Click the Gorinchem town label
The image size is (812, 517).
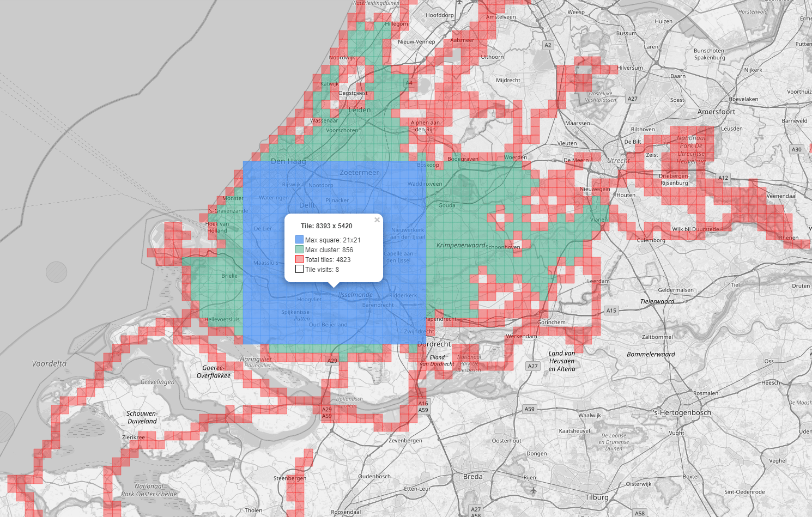click(552, 323)
